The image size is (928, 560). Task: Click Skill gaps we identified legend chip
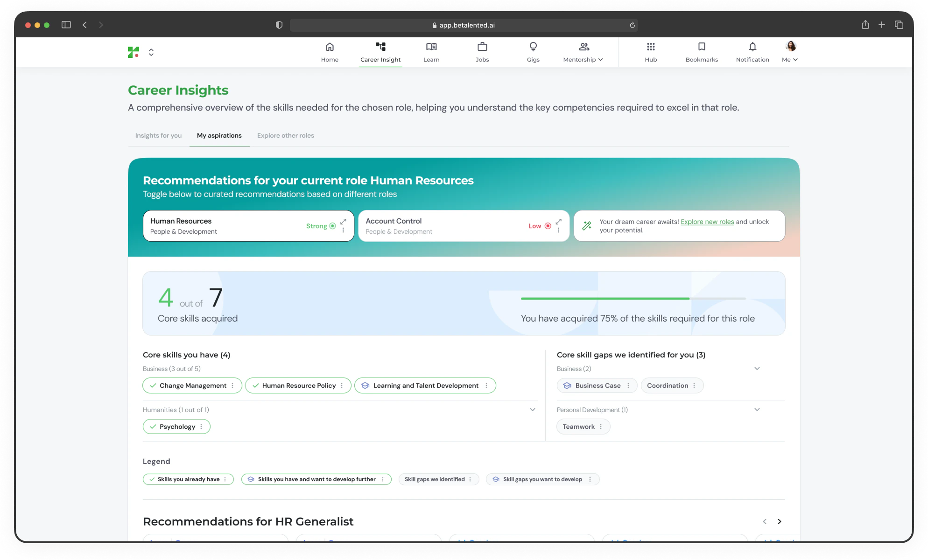point(439,479)
